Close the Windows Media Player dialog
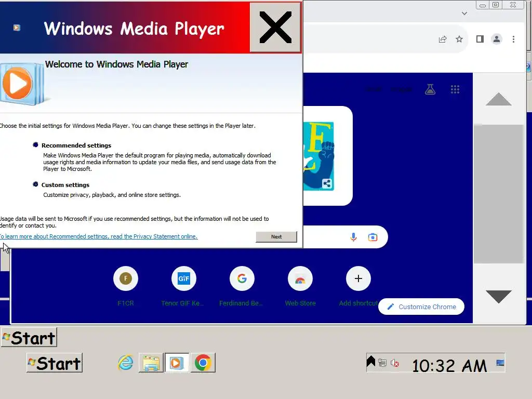 click(275, 28)
